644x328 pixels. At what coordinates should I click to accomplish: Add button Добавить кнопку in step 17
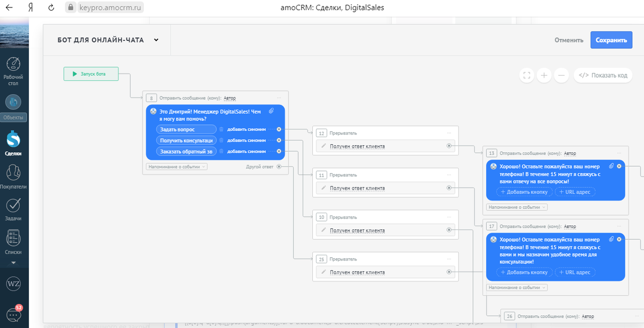pyautogui.click(x=524, y=272)
